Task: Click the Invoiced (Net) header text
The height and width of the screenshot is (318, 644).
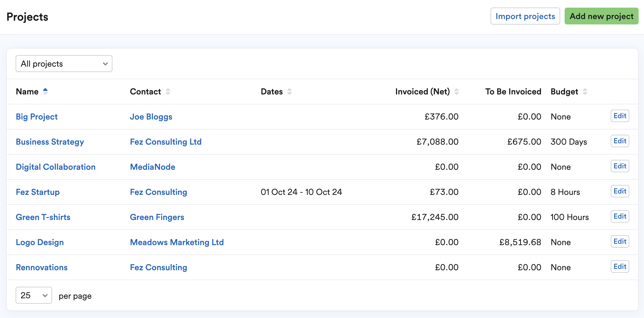Action: (422, 91)
